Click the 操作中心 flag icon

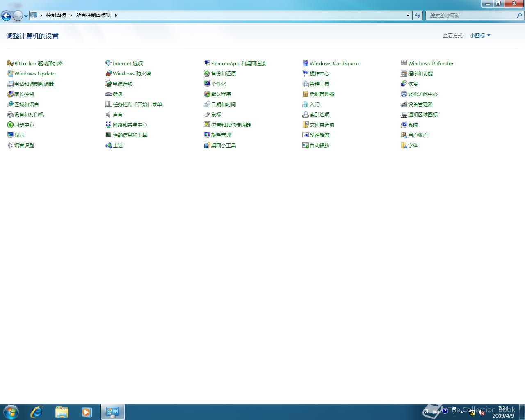tap(306, 73)
